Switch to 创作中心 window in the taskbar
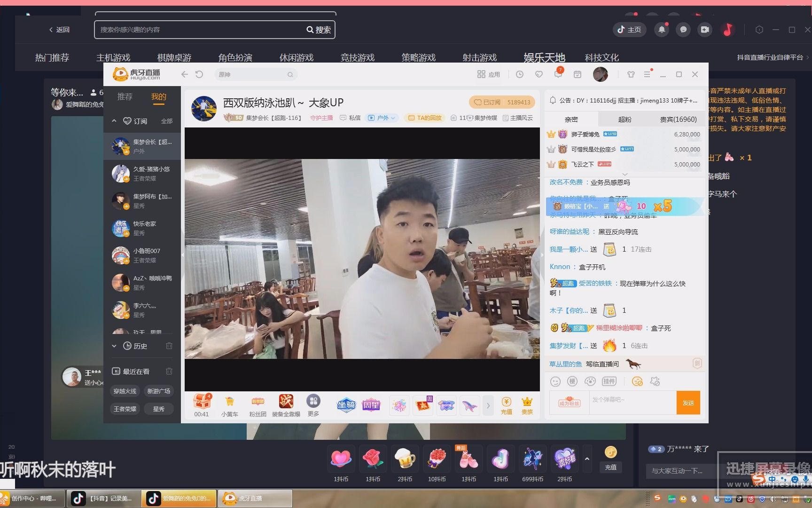 click(x=32, y=499)
